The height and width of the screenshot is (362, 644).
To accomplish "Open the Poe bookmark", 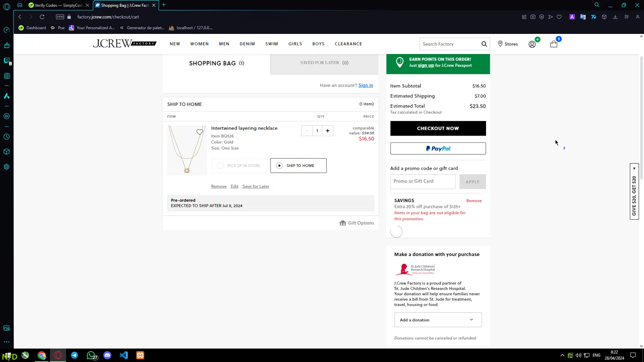I will coord(58,28).
